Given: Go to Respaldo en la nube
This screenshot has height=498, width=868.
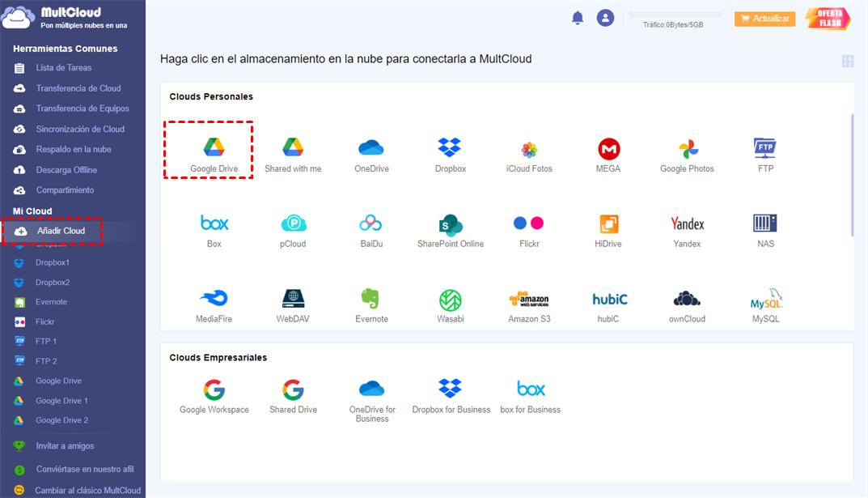Looking at the screenshot, I should (x=73, y=150).
